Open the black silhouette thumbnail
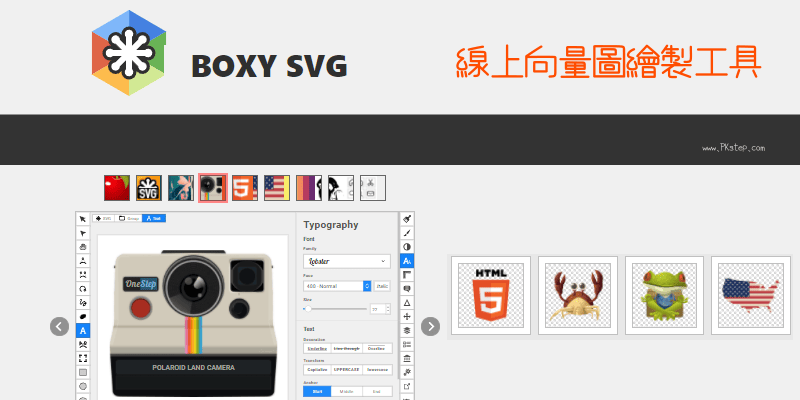Viewport: 800px width, 400px height. (x=341, y=188)
